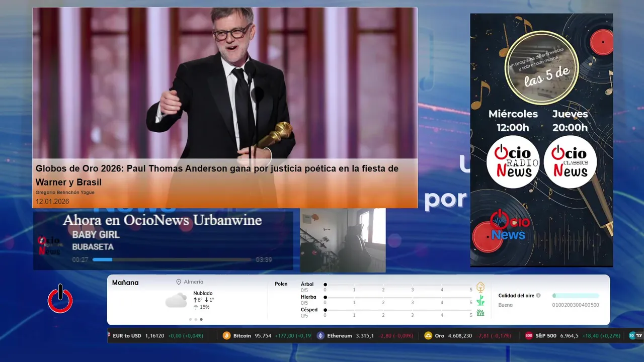Click the S&P 500 value 6.964,5

point(570,336)
